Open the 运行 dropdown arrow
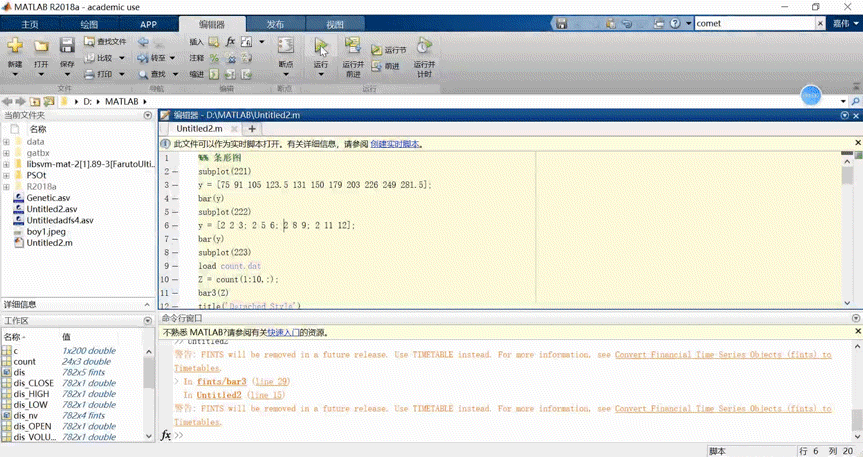This screenshot has height=457, width=863. pyautogui.click(x=321, y=74)
